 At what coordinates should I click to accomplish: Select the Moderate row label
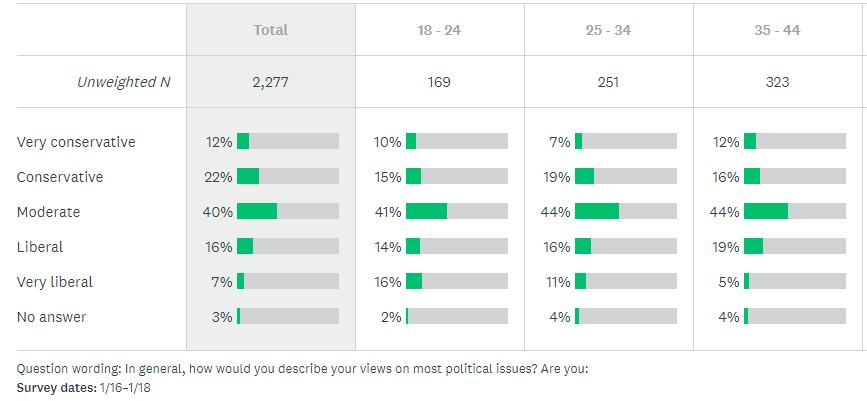pyautogui.click(x=48, y=212)
